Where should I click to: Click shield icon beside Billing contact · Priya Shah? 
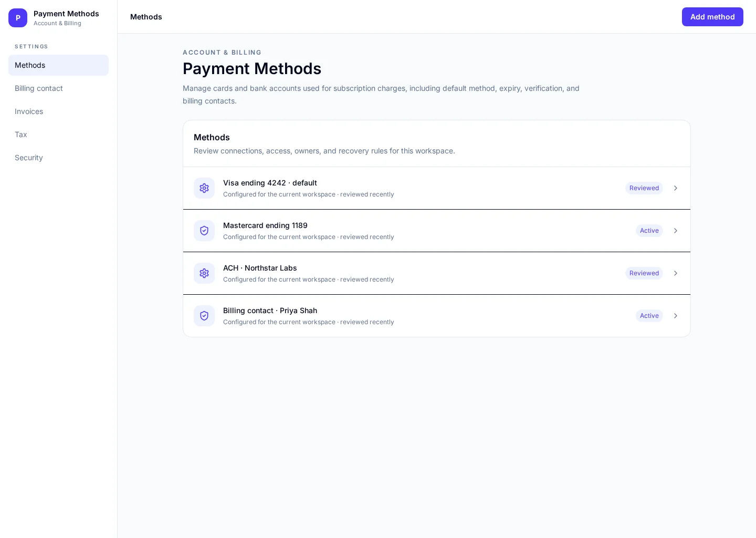coord(204,316)
